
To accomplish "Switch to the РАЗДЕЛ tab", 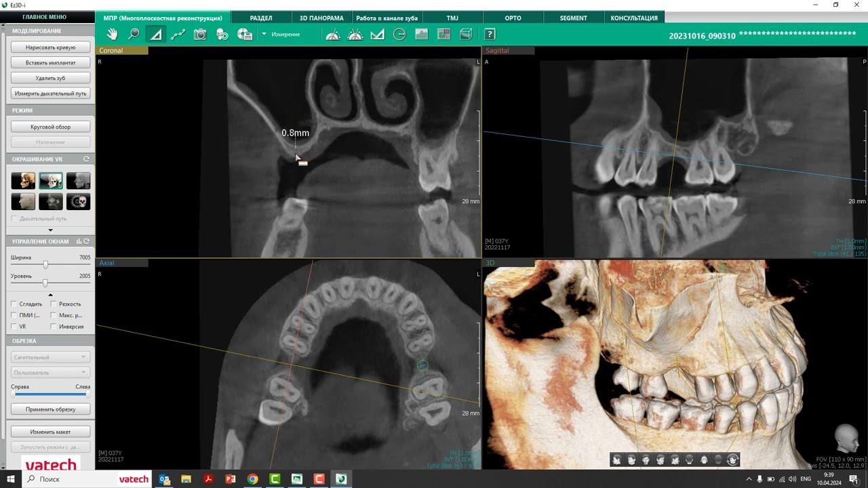I will 261,18.
